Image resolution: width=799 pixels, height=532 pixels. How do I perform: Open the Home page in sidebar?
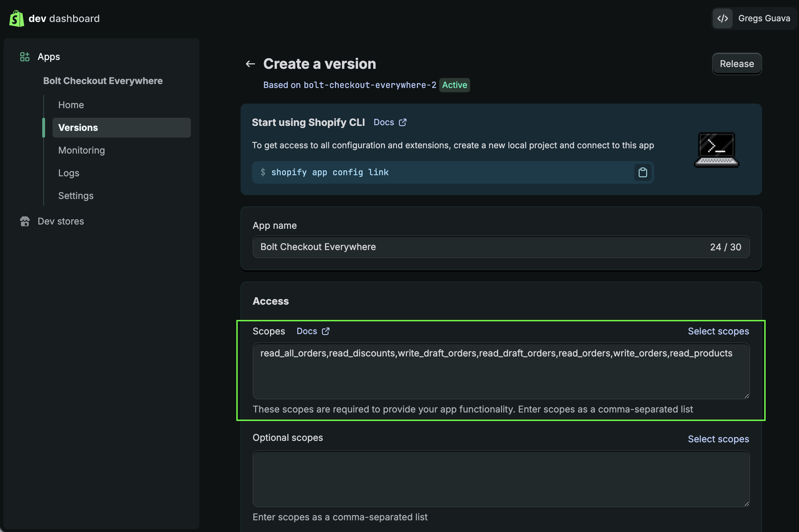coord(71,105)
